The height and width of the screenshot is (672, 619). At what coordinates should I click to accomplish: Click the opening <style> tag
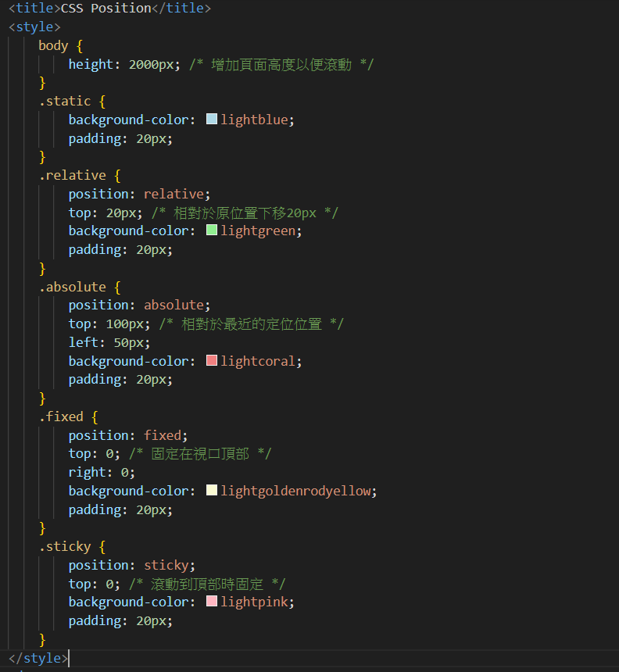click(x=34, y=27)
